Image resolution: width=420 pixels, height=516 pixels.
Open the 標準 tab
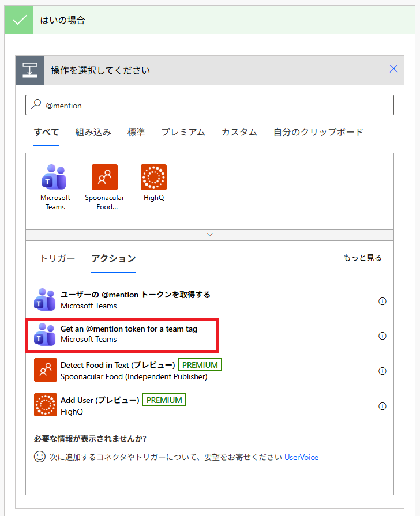(x=136, y=132)
